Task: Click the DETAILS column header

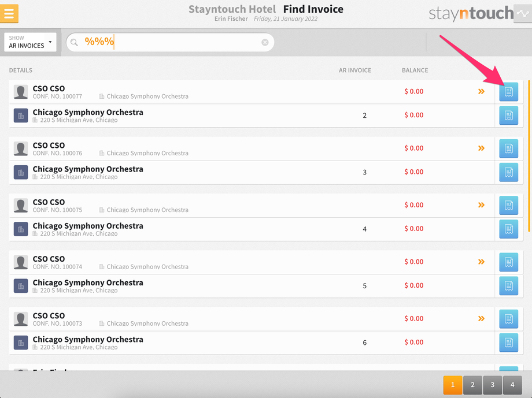Action: tap(21, 70)
